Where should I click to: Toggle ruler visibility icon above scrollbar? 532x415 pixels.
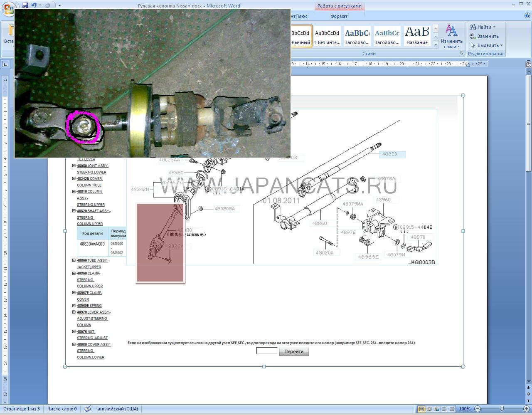click(529, 64)
